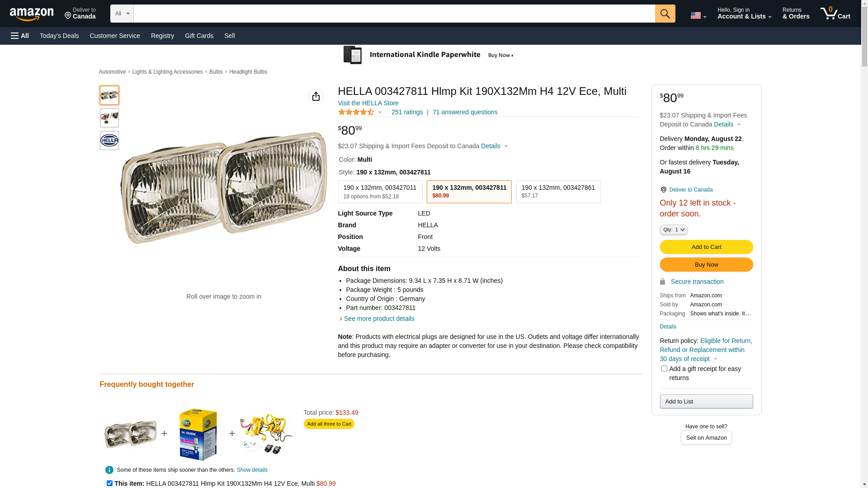Open the Gift Cards nav item

point(199,36)
